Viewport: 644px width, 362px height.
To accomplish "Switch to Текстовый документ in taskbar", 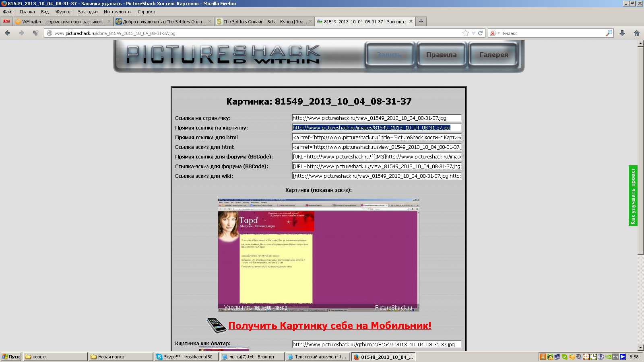I will pyautogui.click(x=318, y=357).
